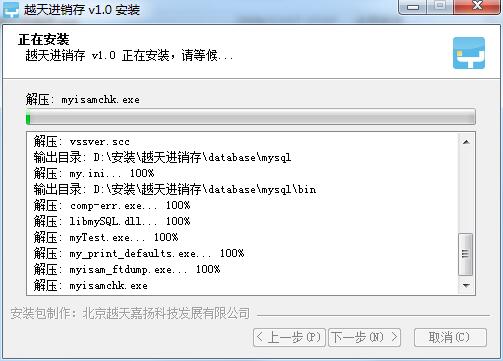Click the window title '越天进销存 v1.0 安装'

pyautogui.click(x=81, y=9)
